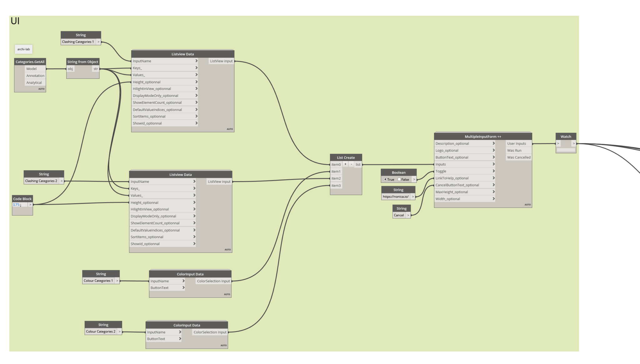Click the AUTO icon on the upper ColorInput Data node

pos(227,294)
